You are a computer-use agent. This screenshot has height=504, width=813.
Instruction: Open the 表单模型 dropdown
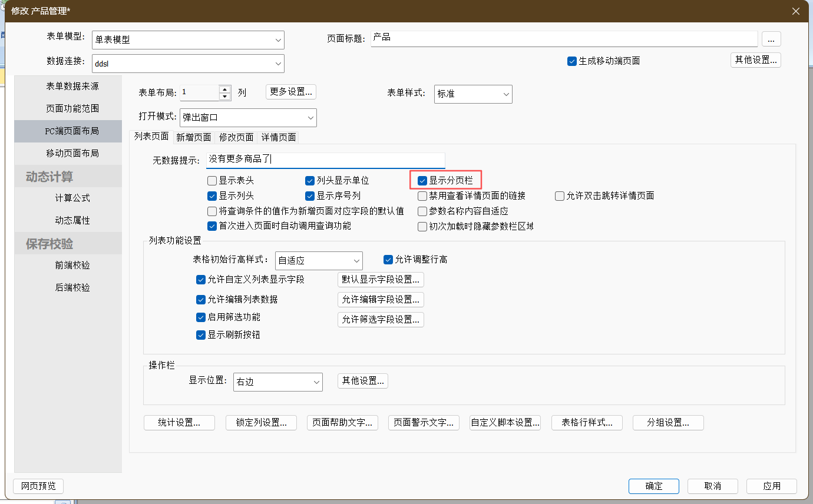(188, 40)
